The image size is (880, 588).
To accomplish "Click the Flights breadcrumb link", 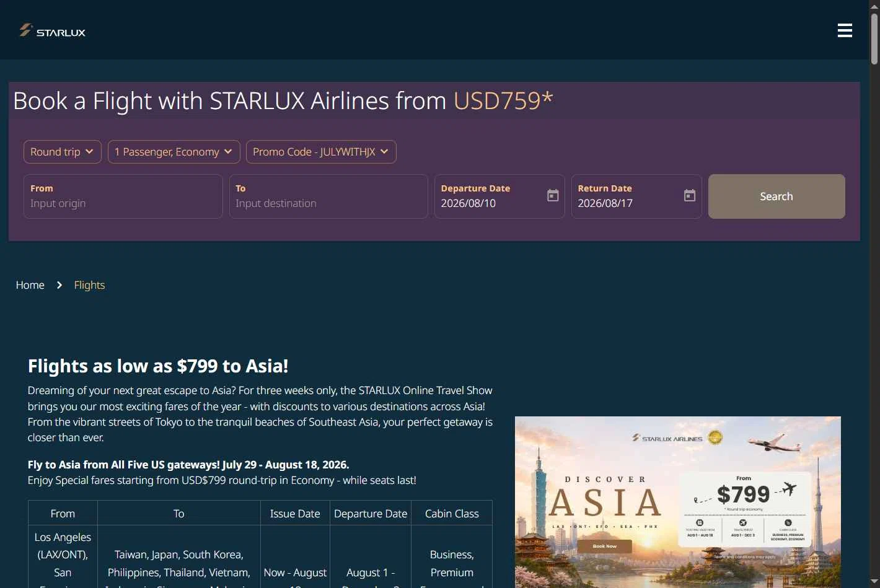I will pos(89,285).
